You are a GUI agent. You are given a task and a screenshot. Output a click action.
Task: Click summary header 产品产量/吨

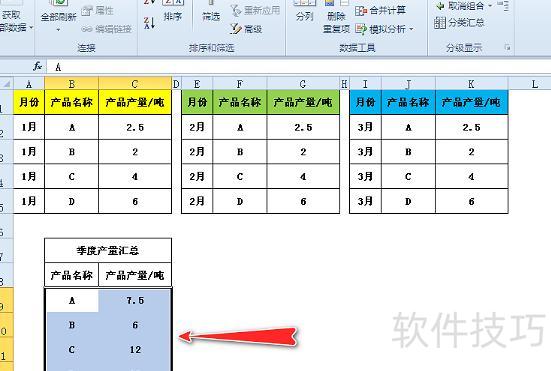coord(135,275)
